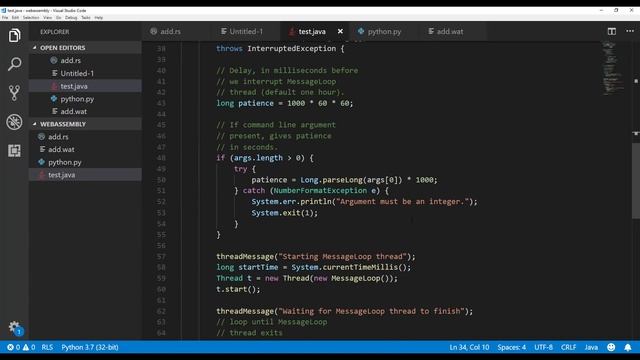Open add.rs in Webassembly folder
The height and width of the screenshot is (360, 640).
pos(85,137)
